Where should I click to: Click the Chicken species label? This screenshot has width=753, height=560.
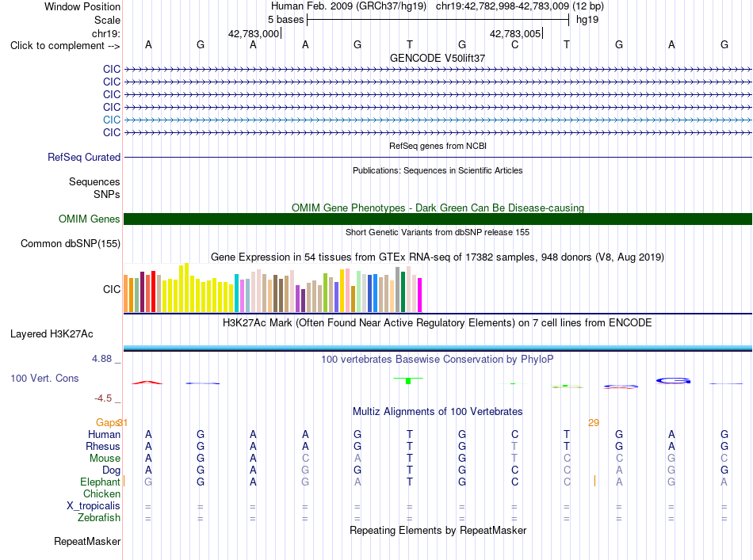pyautogui.click(x=101, y=493)
